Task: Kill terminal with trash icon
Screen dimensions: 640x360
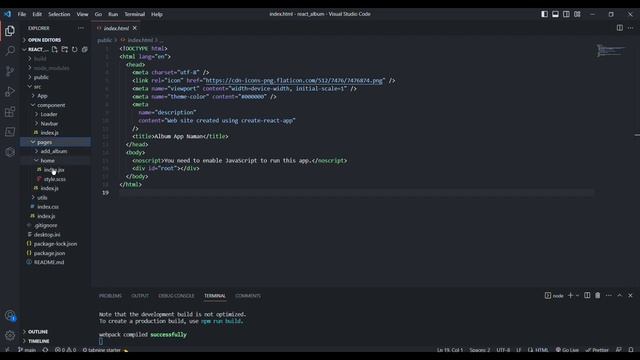Action: (x=598, y=296)
